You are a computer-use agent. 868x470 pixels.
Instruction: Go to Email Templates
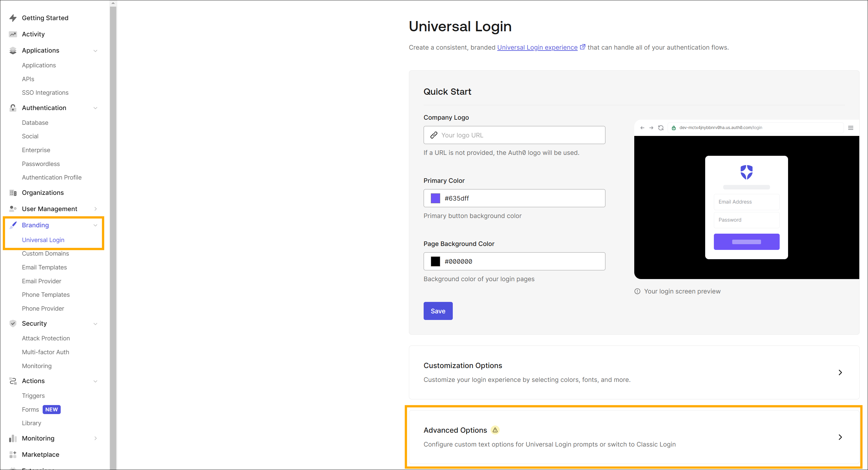[x=44, y=267]
